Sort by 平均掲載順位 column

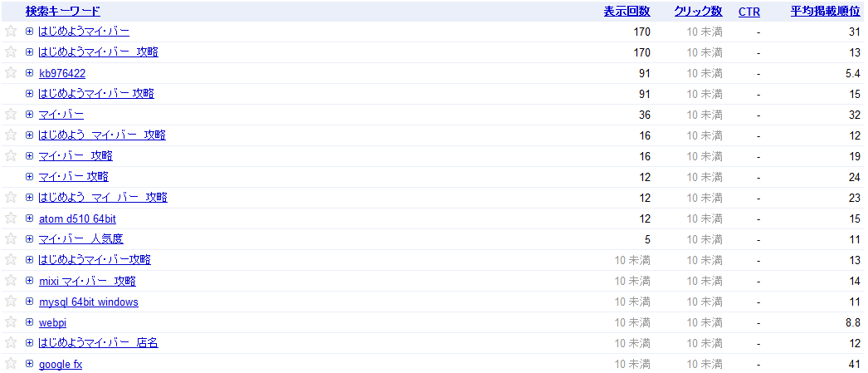coord(825,12)
